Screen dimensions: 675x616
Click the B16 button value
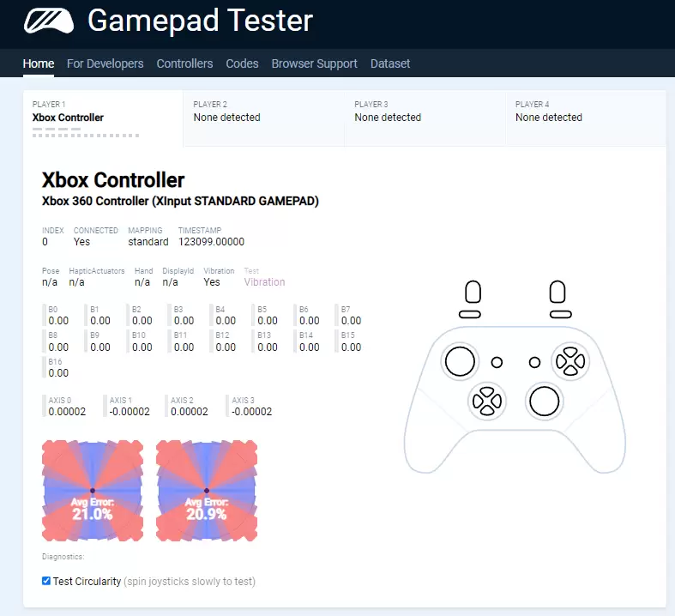58,373
